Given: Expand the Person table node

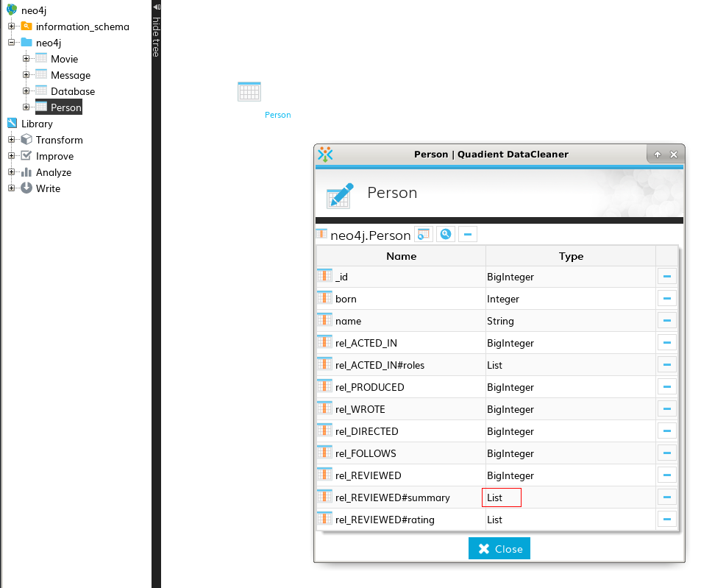Looking at the screenshot, I should tap(26, 107).
